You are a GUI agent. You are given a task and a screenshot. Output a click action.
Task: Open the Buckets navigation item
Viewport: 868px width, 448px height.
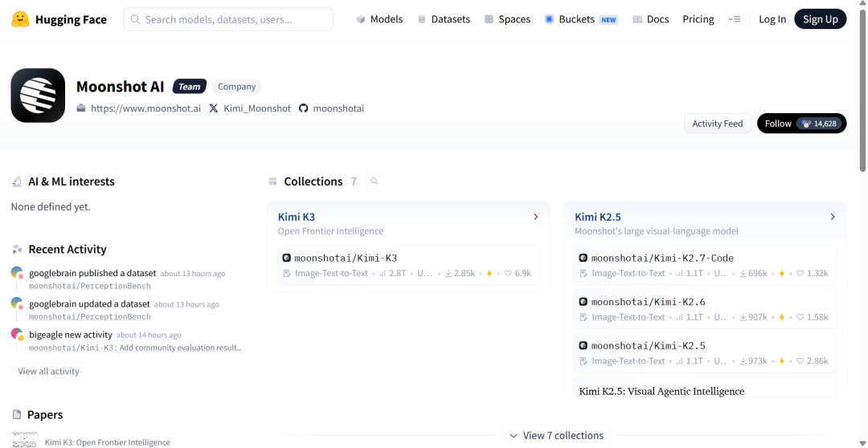(581, 19)
